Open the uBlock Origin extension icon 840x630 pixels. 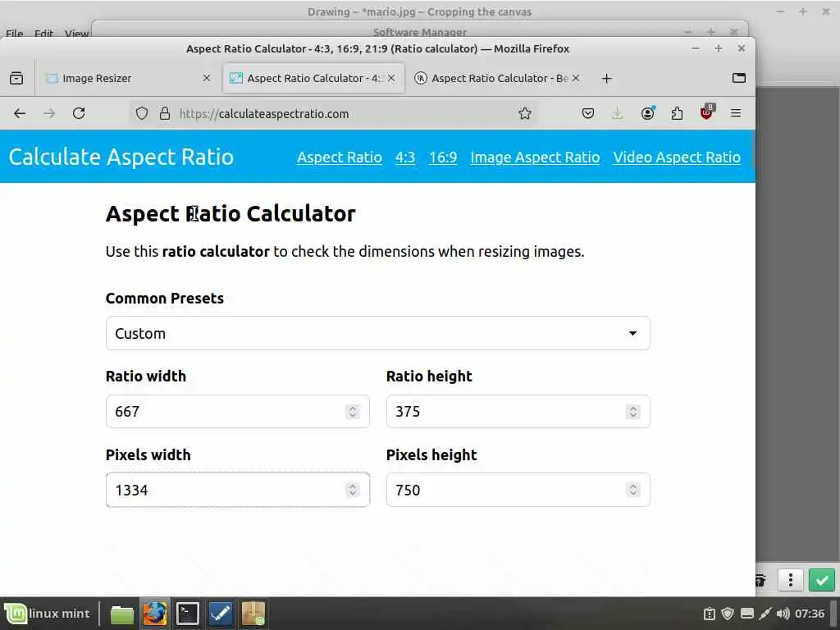(x=707, y=112)
